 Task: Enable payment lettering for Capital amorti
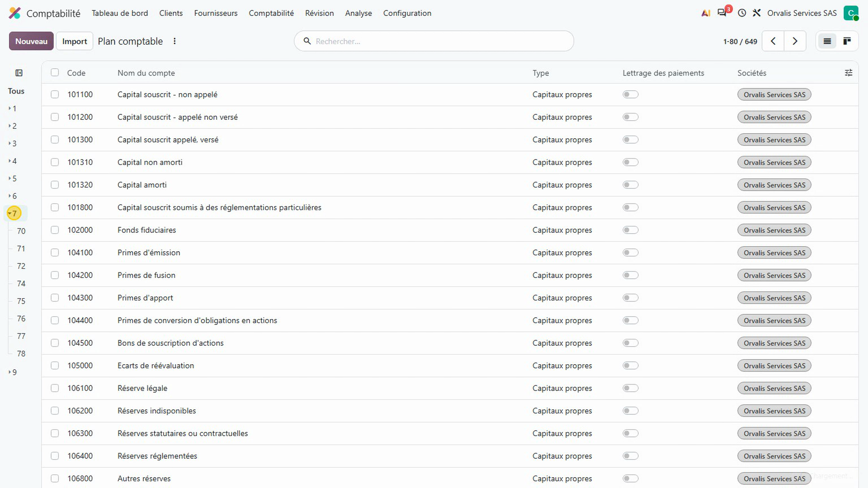[630, 185]
